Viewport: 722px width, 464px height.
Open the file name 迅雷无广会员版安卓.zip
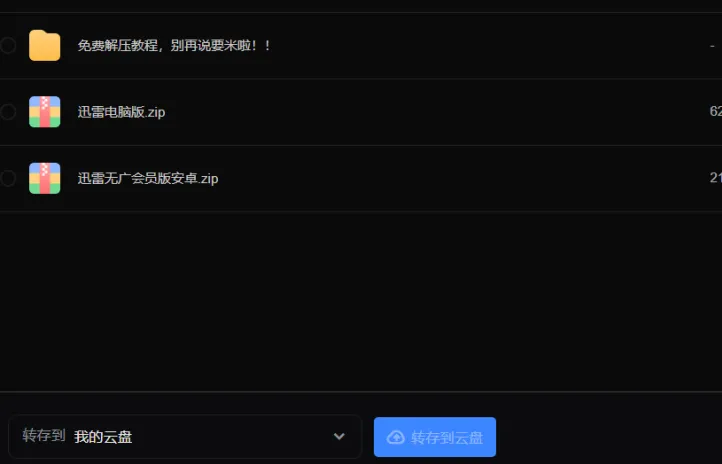tap(148, 178)
